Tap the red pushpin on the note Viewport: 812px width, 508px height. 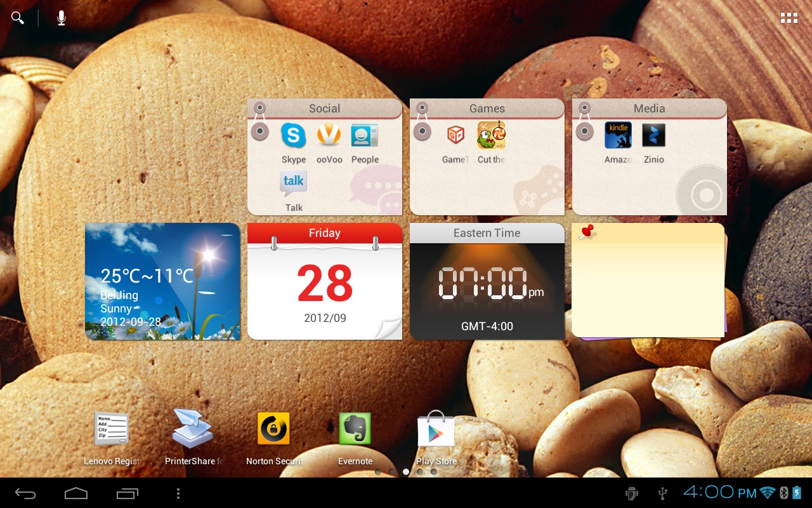[x=587, y=232]
